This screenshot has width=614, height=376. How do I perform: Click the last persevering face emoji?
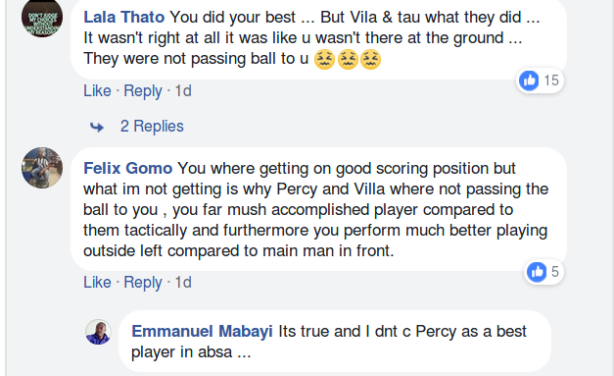point(370,60)
